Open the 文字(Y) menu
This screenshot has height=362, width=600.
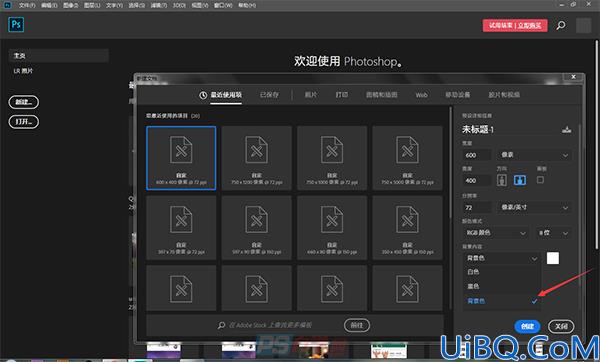pyautogui.click(x=114, y=5)
